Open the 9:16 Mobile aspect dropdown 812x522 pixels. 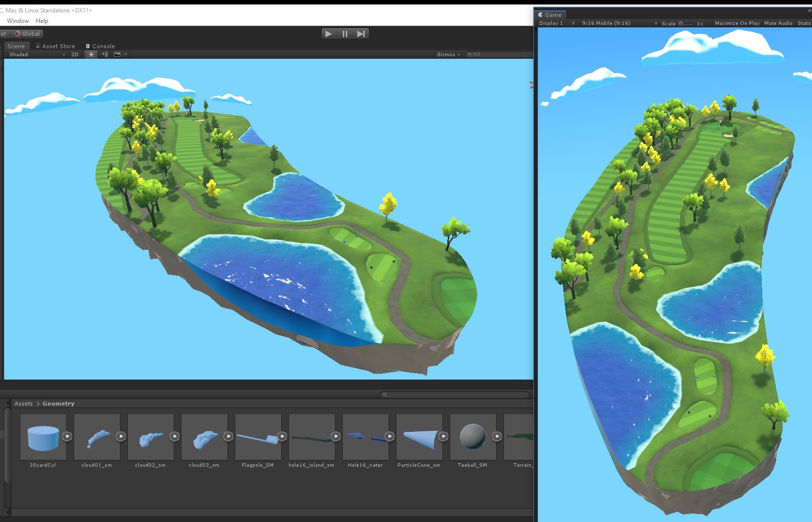619,23
